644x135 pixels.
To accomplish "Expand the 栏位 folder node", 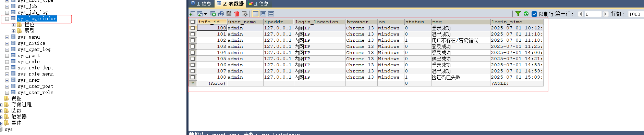I will (13, 25).
